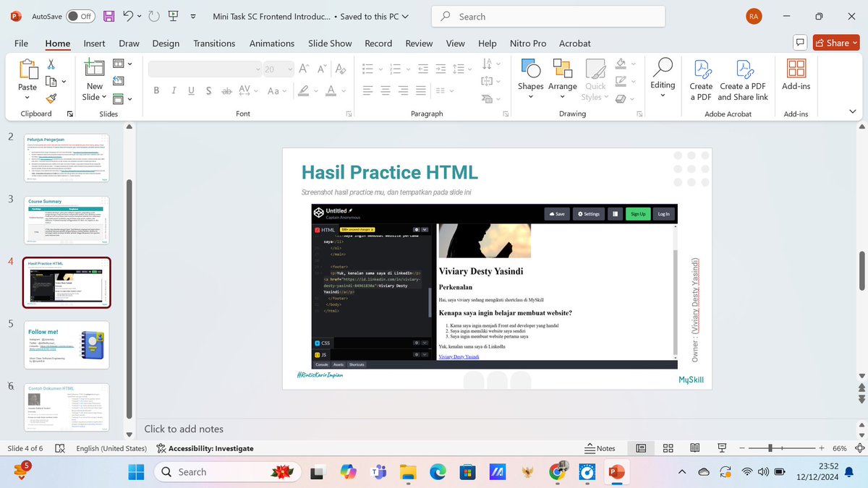Toggle Notes pane in status bar

[600, 448]
